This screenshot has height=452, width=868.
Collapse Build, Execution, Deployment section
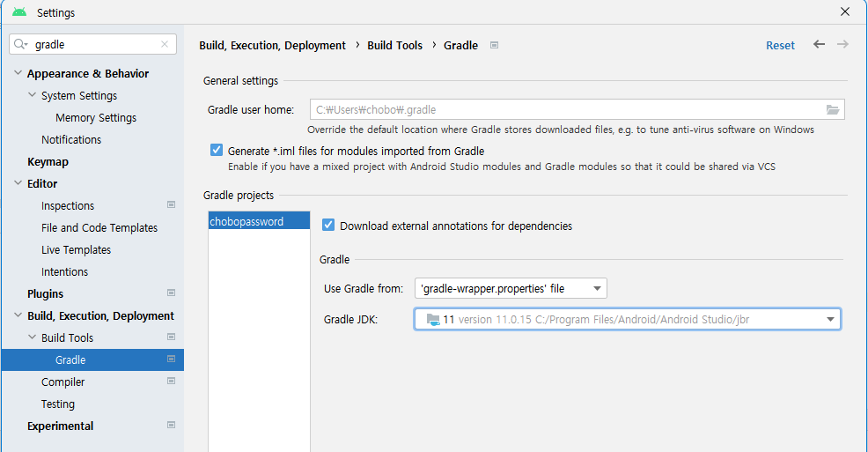[x=18, y=315]
